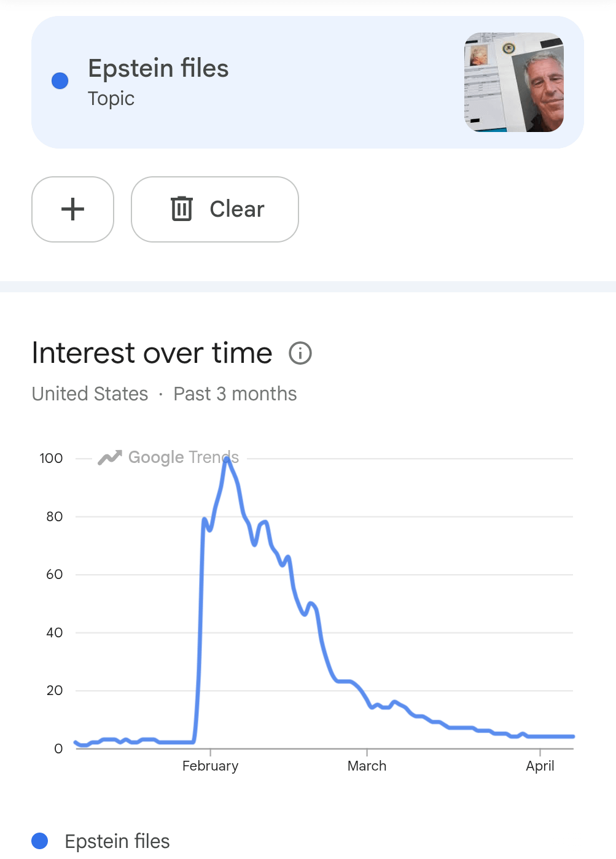The image size is (616, 859).
Task: Click the trash icon Clear button
Action: 214,209
